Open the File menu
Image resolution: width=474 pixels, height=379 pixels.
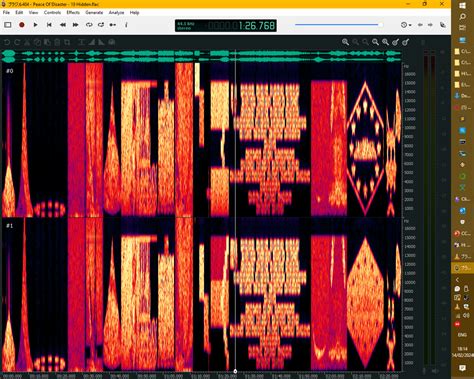click(6, 12)
